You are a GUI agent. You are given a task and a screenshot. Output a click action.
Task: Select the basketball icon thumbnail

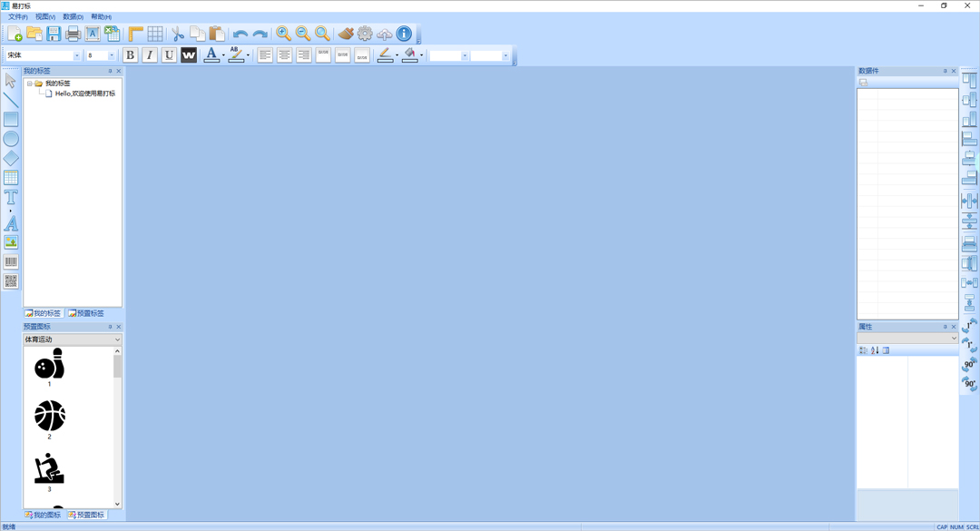pyautogui.click(x=49, y=416)
